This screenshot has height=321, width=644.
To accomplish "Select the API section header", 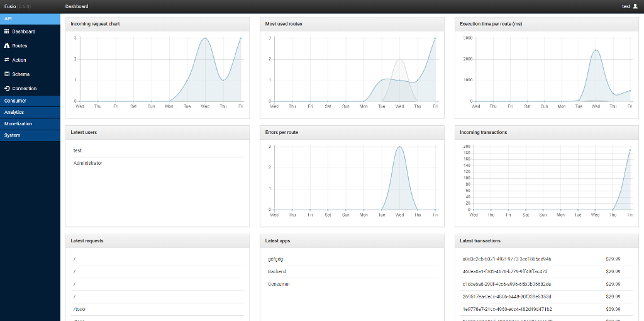I will (8, 18).
